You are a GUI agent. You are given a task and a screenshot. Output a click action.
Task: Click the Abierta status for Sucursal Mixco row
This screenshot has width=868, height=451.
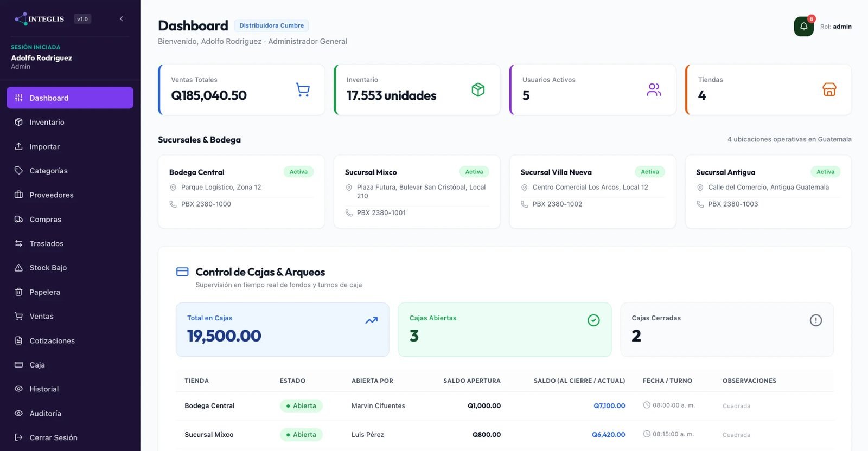(301, 435)
